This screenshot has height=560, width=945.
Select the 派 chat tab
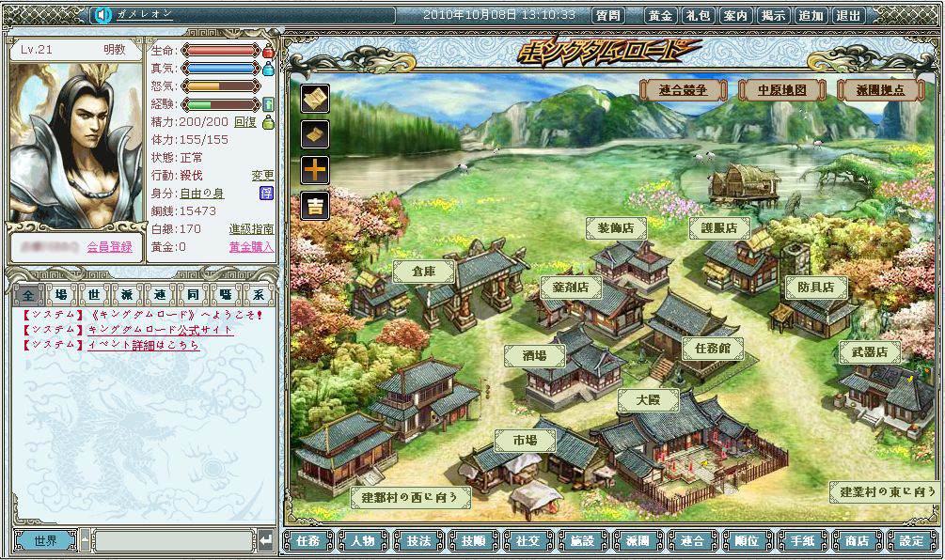(x=125, y=295)
